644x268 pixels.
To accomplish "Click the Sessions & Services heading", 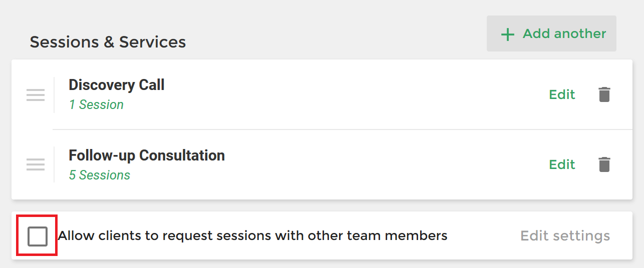I will (x=108, y=42).
